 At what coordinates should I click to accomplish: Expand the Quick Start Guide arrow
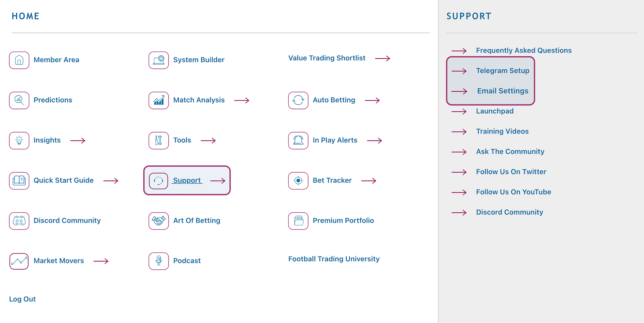point(111,181)
